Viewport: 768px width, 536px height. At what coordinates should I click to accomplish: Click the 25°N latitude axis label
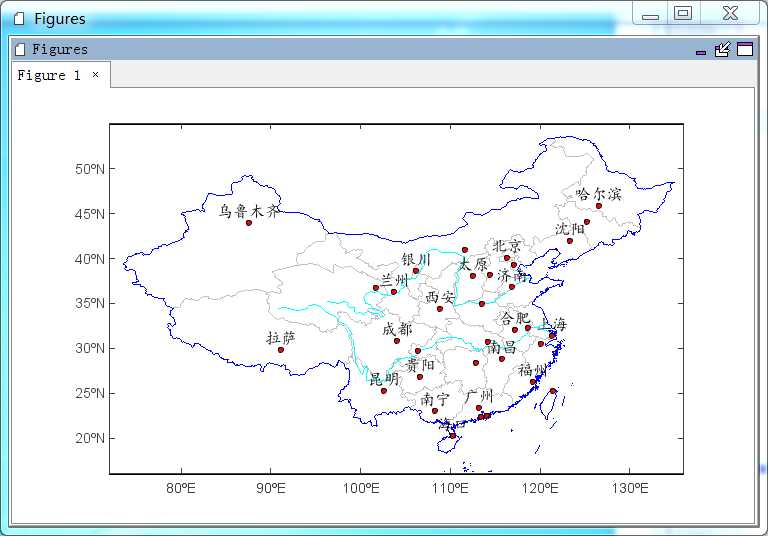(90, 393)
